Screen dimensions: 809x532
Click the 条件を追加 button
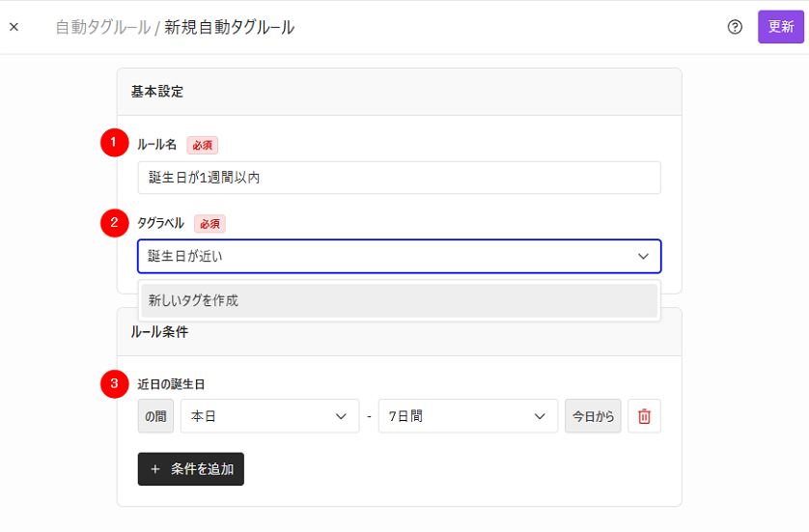tap(191, 469)
